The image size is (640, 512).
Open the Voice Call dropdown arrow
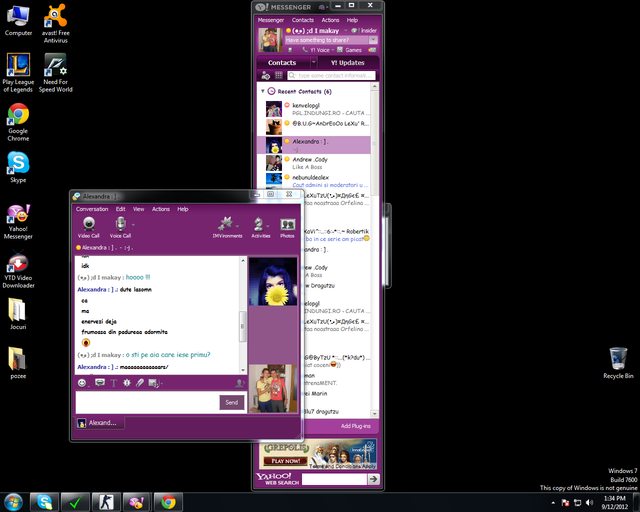point(133,224)
